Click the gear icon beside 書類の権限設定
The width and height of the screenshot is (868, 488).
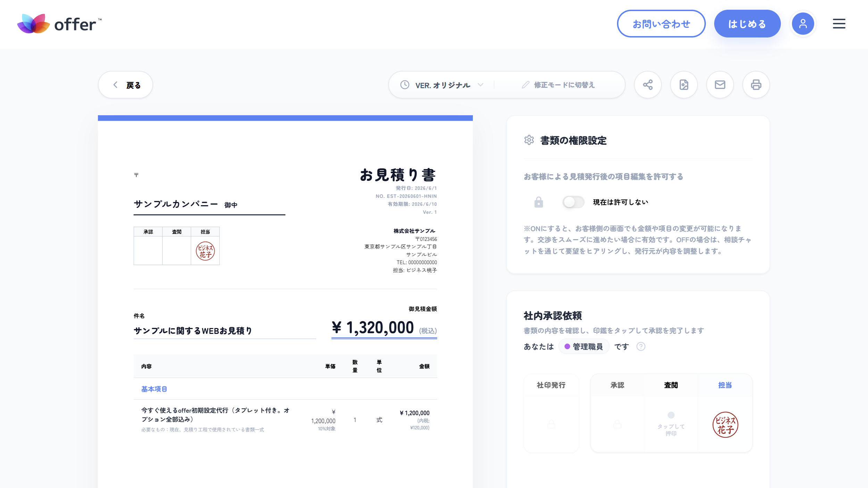(x=529, y=140)
